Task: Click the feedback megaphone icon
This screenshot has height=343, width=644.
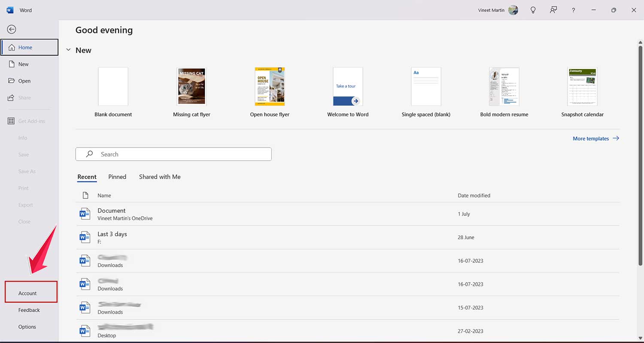Action: (x=553, y=10)
